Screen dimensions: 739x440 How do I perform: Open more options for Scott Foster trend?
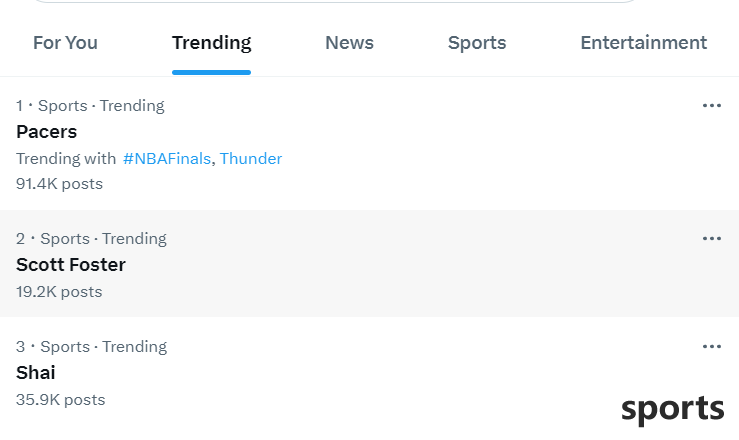tap(711, 238)
